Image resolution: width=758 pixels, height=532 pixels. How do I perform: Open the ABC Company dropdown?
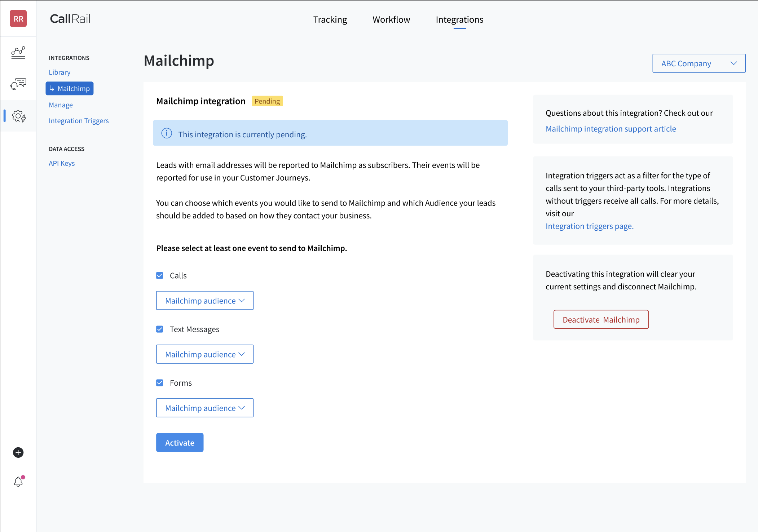[698, 63]
